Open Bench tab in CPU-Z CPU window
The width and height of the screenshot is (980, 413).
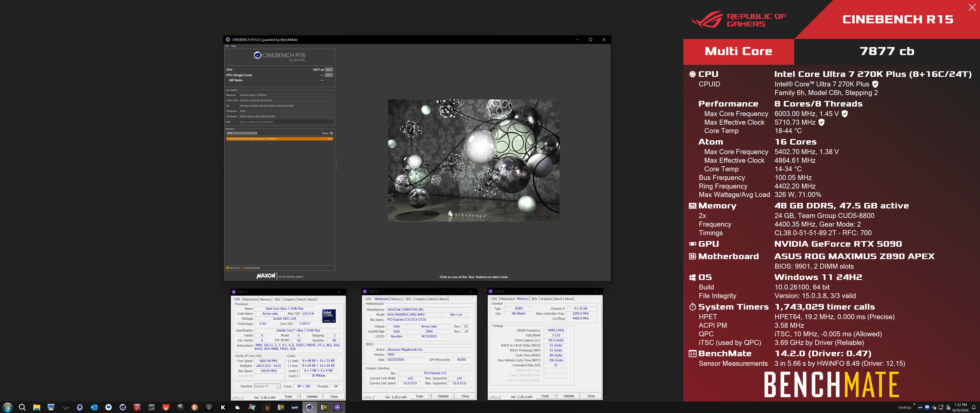coord(301,299)
